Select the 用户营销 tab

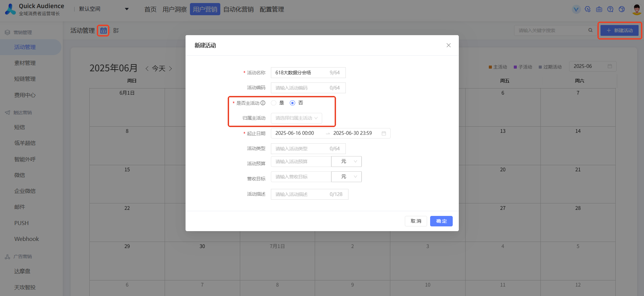click(205, 9)
